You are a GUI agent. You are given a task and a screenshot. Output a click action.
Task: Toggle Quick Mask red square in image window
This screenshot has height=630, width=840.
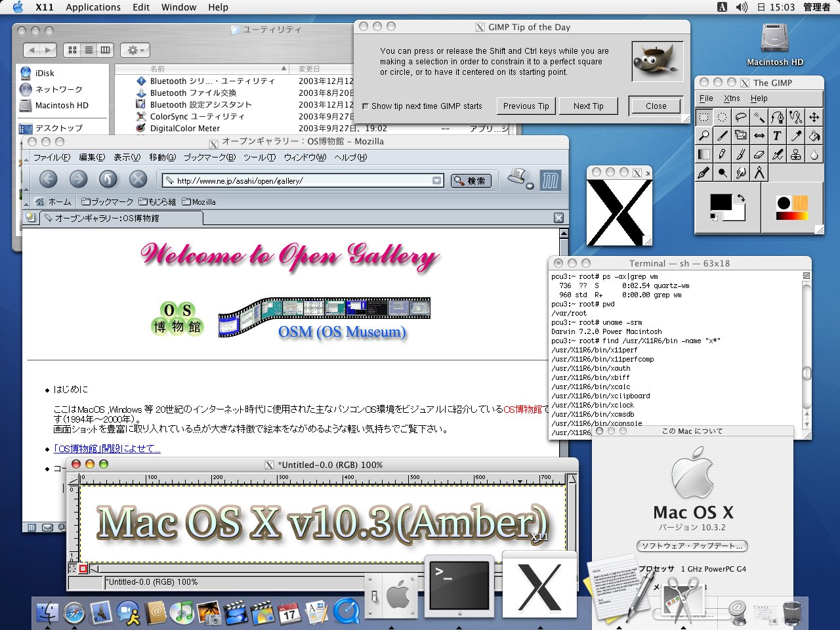tap(83, 569)
